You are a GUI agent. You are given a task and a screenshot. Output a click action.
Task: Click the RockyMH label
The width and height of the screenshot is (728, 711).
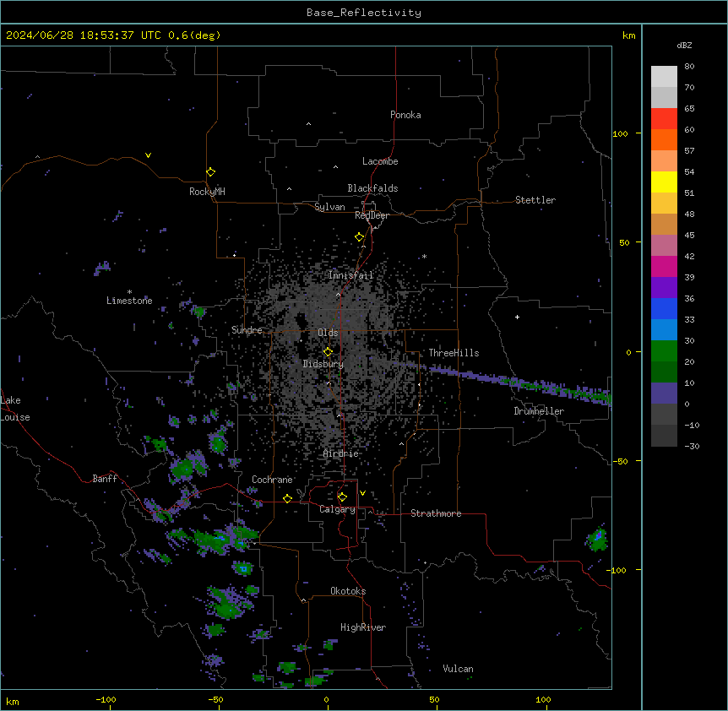pyautogui.click(x=207, y=192)
